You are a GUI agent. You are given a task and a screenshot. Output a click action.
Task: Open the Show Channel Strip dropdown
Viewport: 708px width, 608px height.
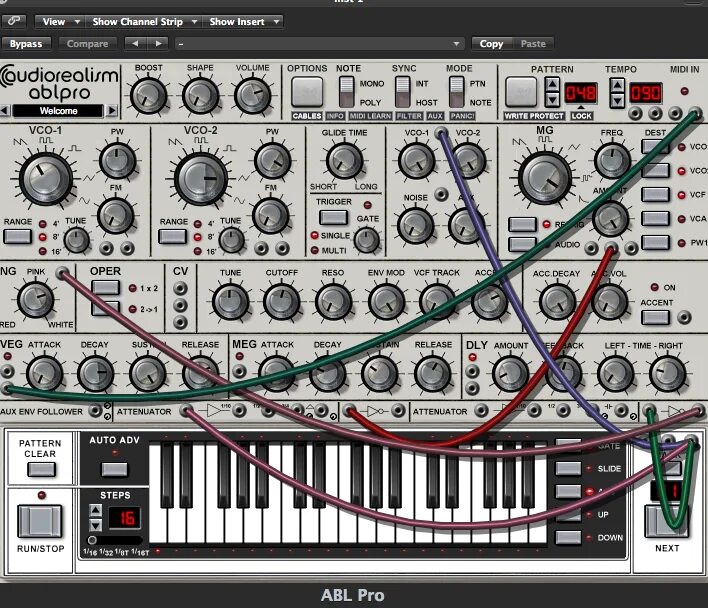pyautogui.click(x=143, y=22)
